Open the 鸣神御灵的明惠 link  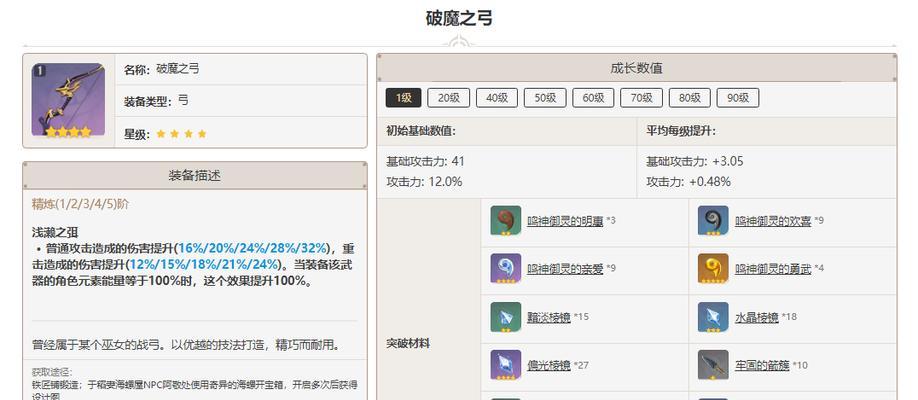565,221
